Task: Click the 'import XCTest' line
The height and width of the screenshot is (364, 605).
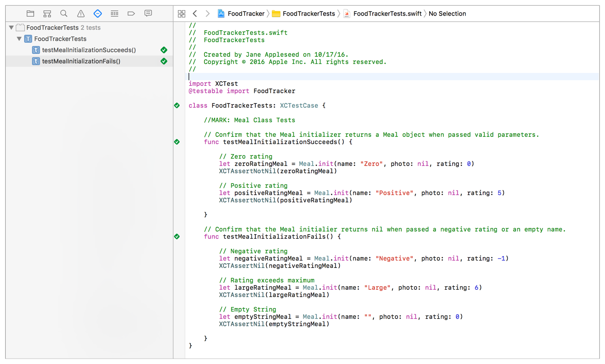Action: tap(213, 84)
